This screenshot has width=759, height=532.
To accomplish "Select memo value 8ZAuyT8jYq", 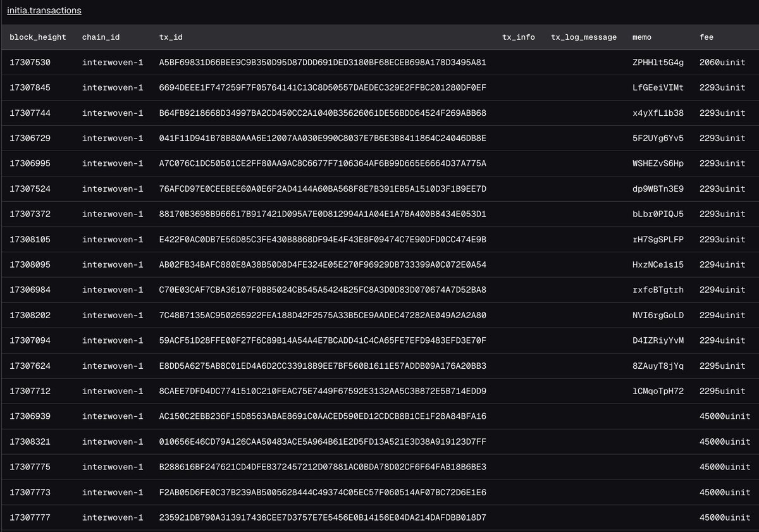I will click(x=658, y=366).
